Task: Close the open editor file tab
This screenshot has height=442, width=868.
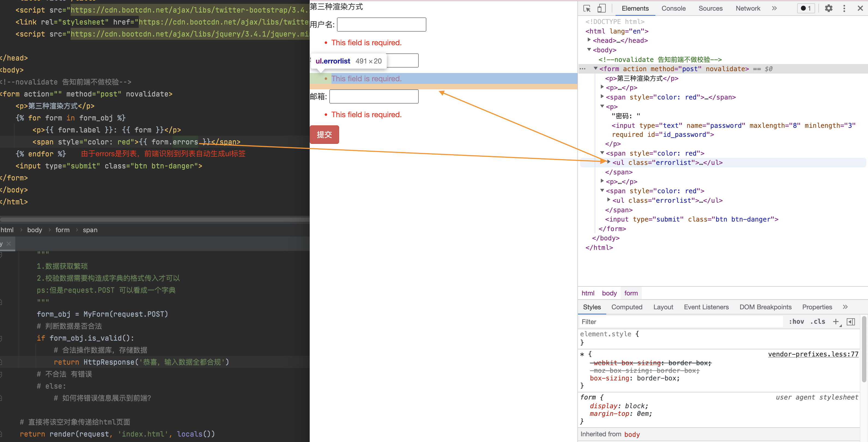Action: point(9,244)
